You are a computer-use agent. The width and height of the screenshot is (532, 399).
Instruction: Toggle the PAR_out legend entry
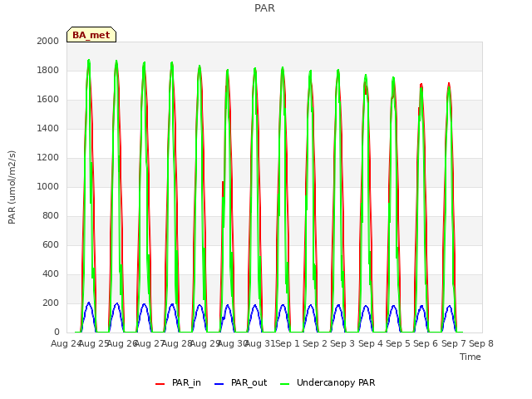click(241, 382)
